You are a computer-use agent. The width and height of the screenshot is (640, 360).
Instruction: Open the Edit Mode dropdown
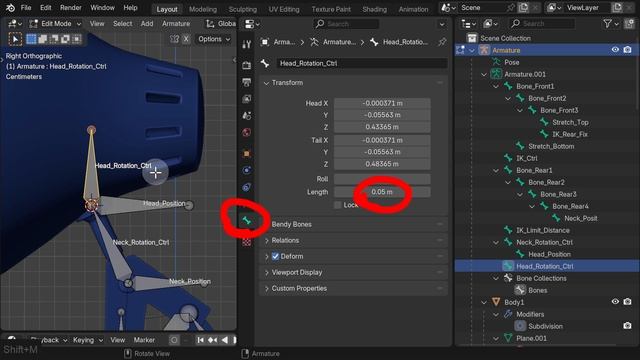click(56, 24)
